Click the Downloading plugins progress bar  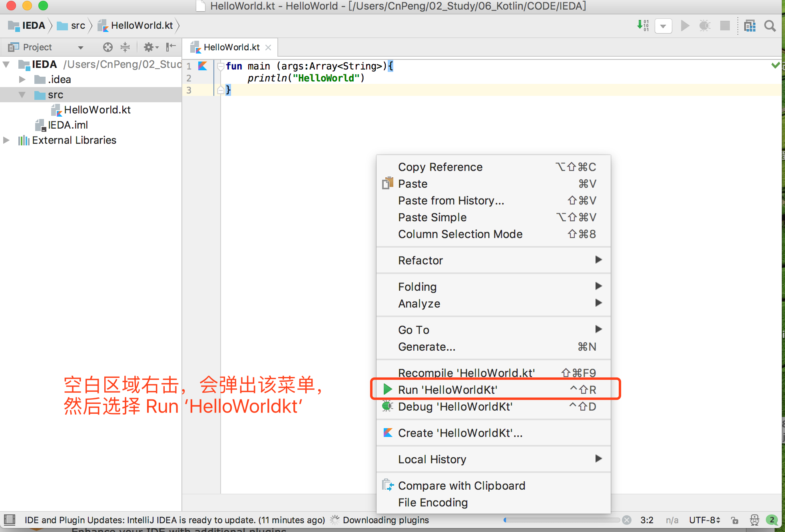(562, 520)
